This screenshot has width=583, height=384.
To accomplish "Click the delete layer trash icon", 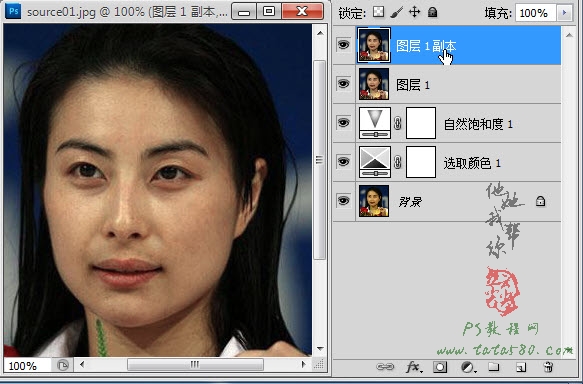I will pos(548,367).
